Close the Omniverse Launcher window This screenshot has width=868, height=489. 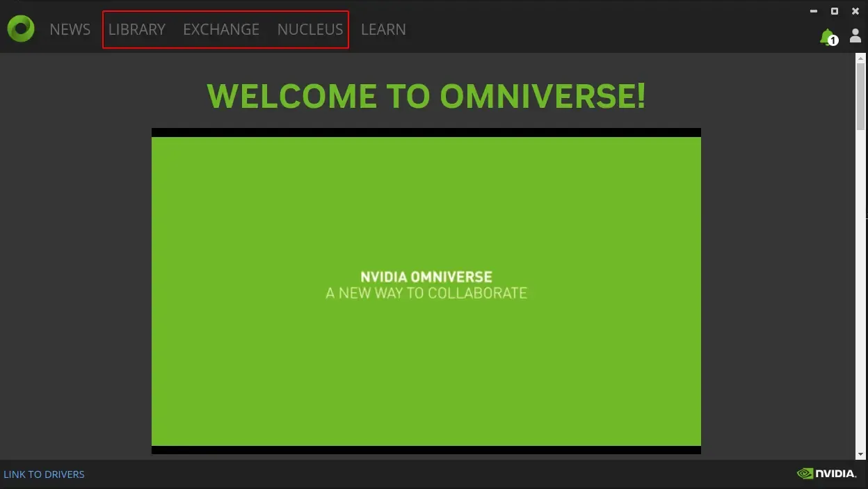tap(855, 11)
